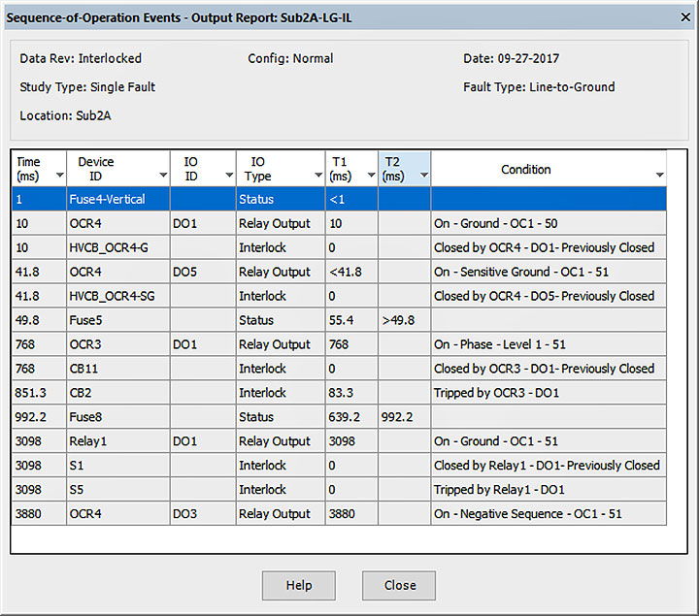699x616 pixels.
Task: Click the Relay1 device cell
Action: pyautogui.click(x=89, y=441)
